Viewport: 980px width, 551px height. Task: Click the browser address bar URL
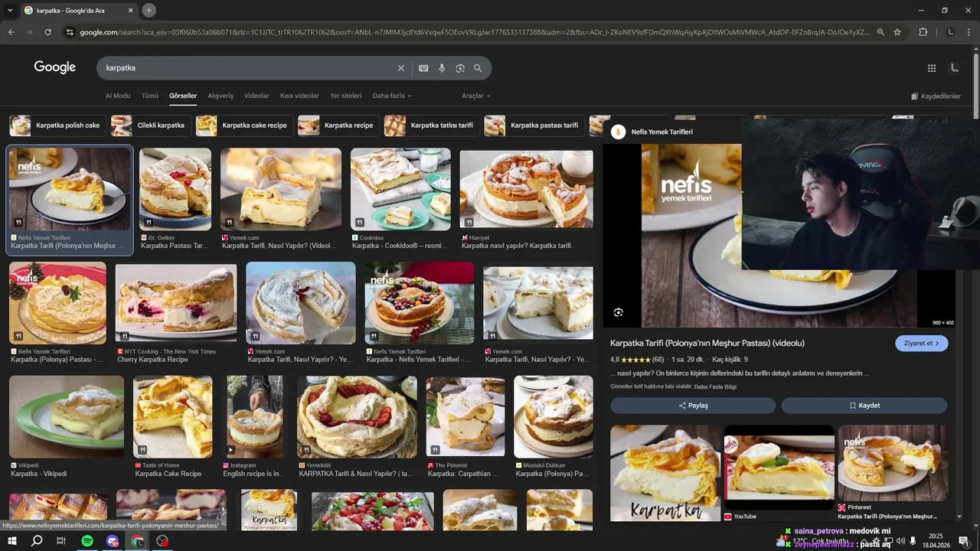tap(475, 32)
